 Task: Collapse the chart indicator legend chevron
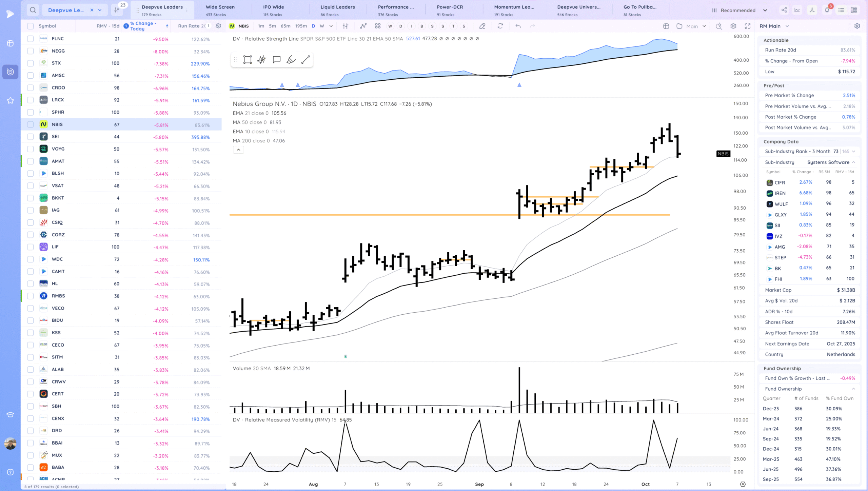(x=238, y=150)
